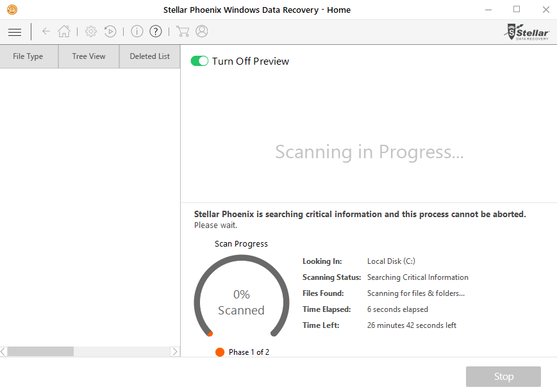Click the resume recovery icon

click(110, 31)
